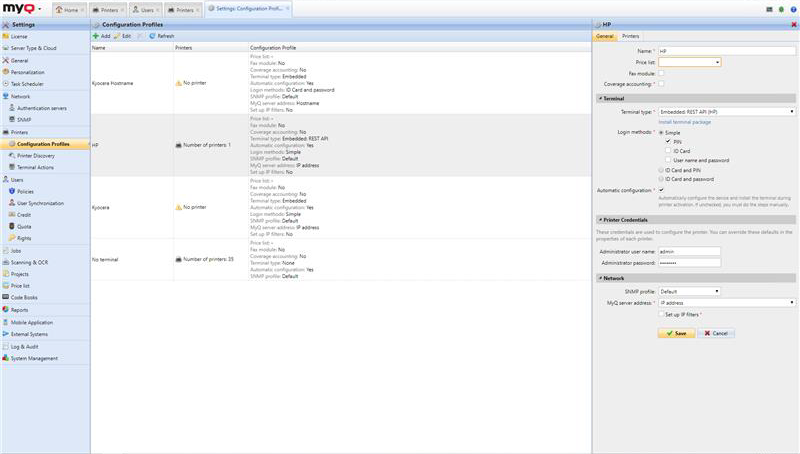Open the Printer Discovery settings
This screenshot has width=800, height=454.
click(36, 155)
